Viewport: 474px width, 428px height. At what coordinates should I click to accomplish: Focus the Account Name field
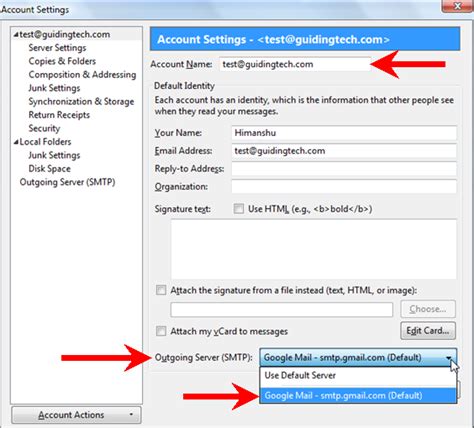coord(295,64)
